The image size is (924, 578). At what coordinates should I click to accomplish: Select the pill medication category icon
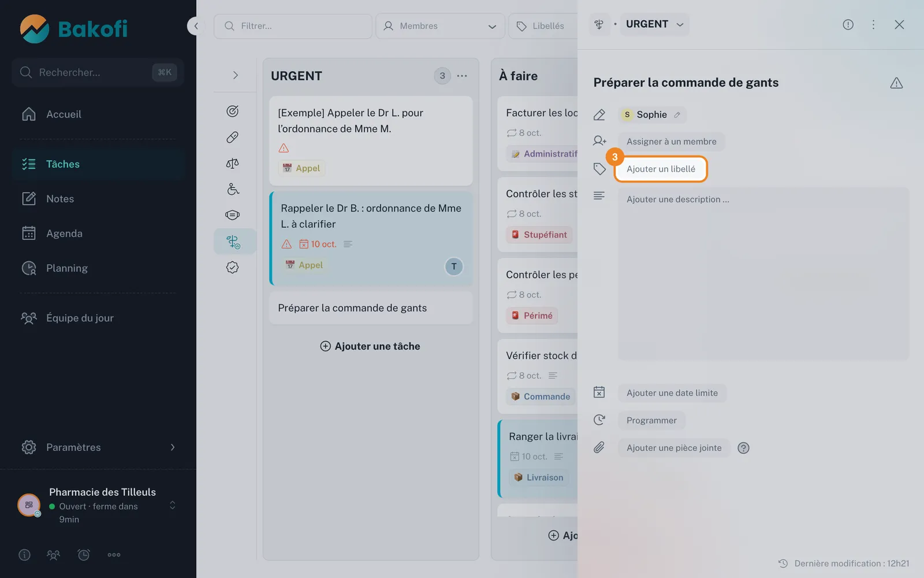point(233,137)
